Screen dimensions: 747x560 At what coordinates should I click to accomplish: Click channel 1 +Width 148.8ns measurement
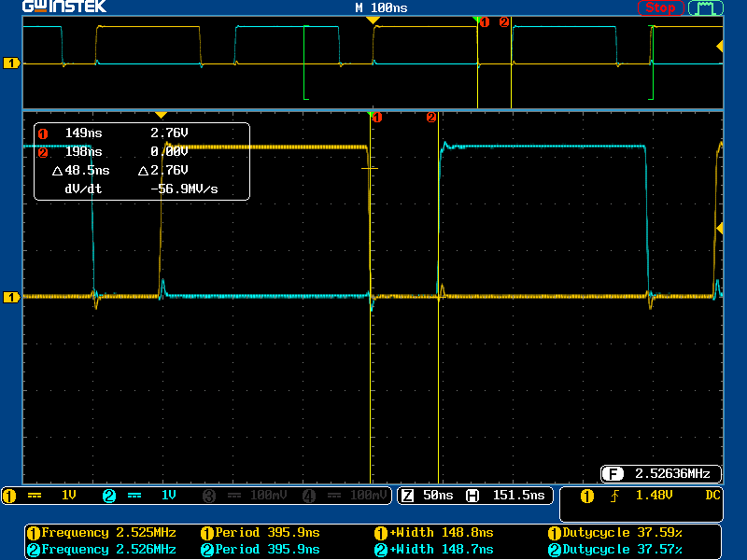click(x=434, y=532)
